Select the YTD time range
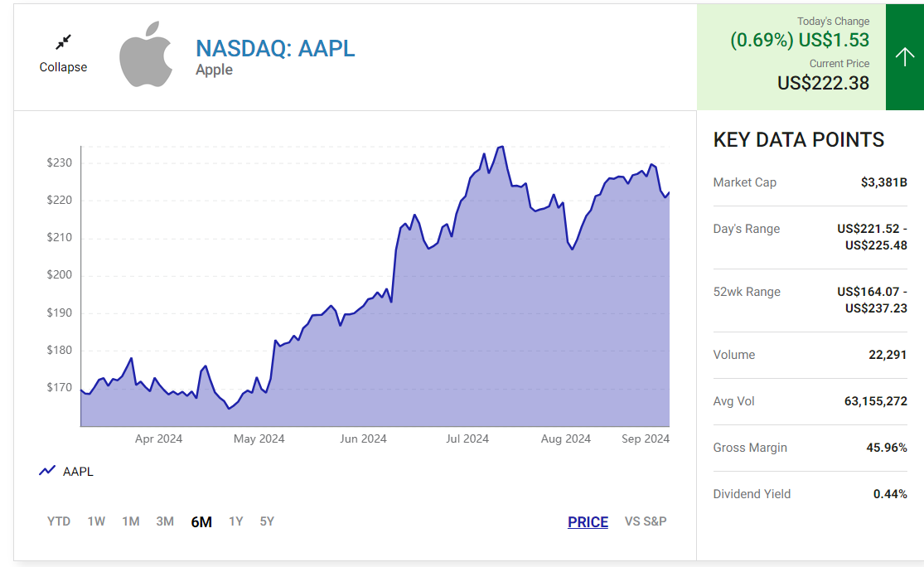 click(x=58, y=521)
